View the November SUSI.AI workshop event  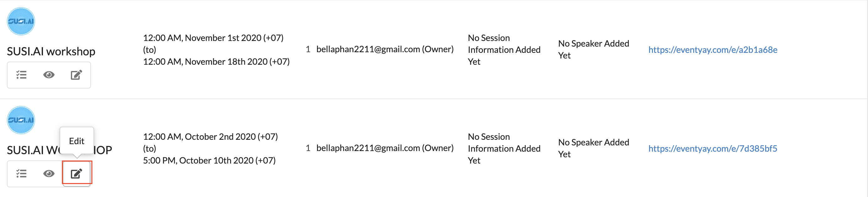pos(49,75)
